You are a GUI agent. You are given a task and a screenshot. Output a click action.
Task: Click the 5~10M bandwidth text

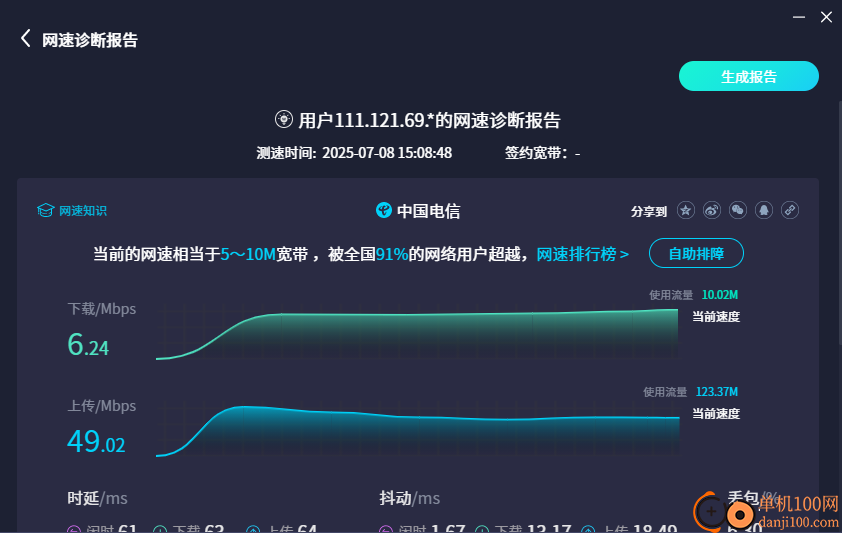(248, 254)
